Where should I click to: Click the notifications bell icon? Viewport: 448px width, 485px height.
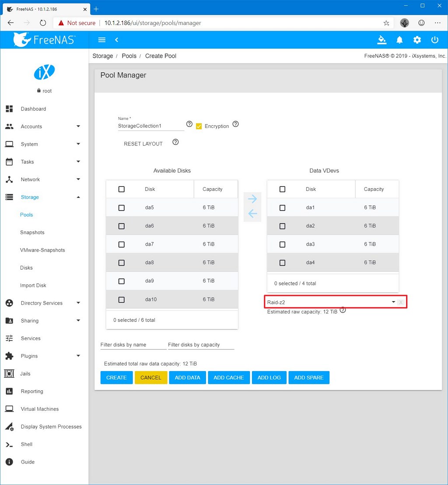(x=399, y=40)
